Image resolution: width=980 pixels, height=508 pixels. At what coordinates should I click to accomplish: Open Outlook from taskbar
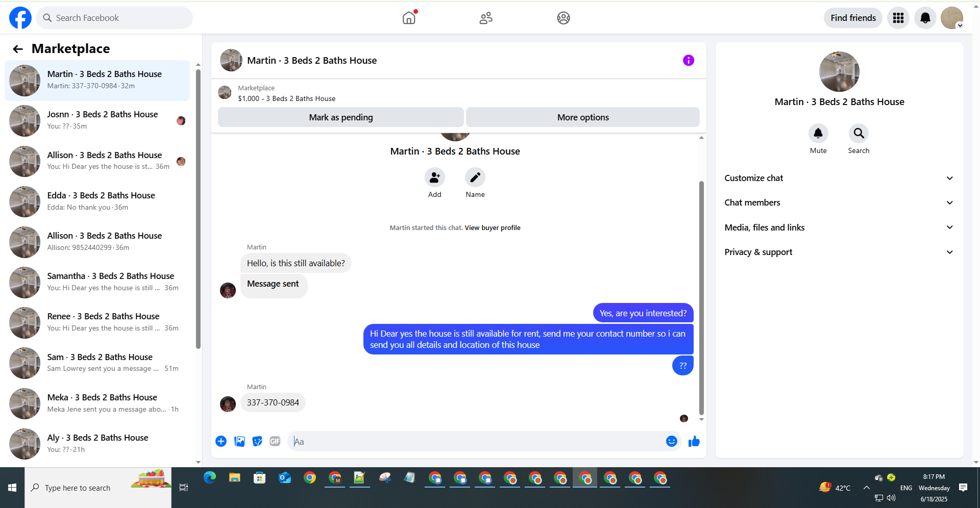click(x=285, y=478)
